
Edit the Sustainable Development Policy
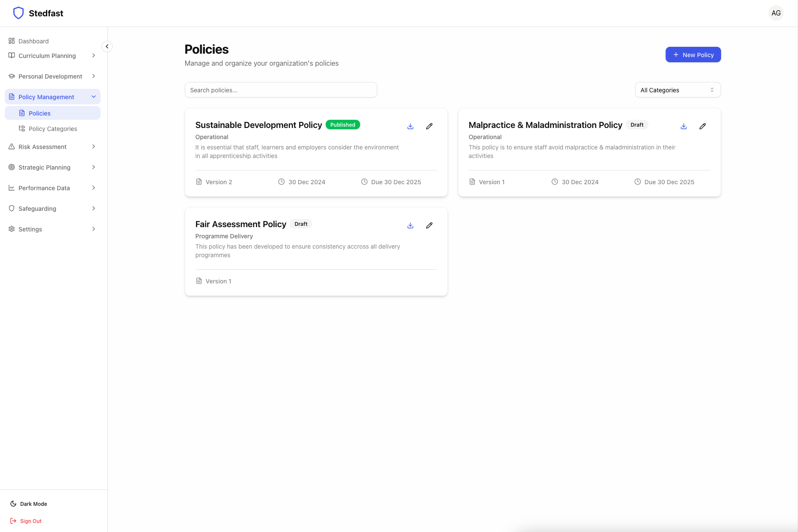pyautogui.click(x=429, y=126)
